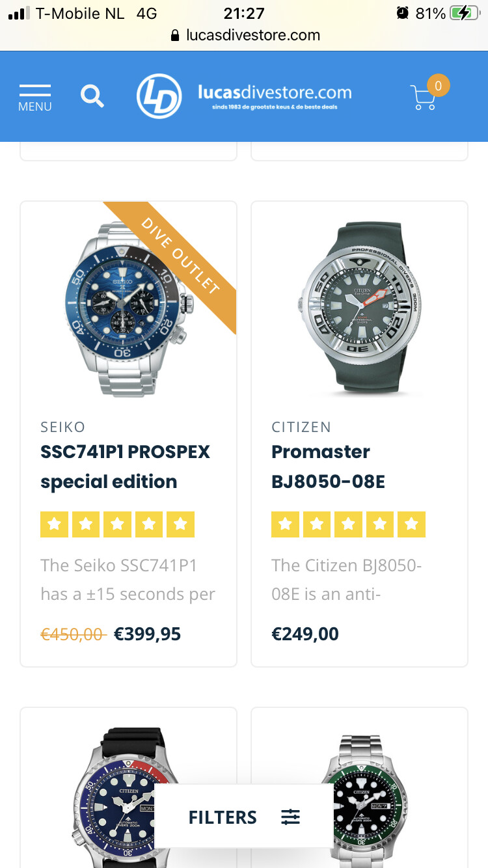Open the Citizen blue-red bezel watch image
This screenshot has width=488, height=868.
point(129,798)
